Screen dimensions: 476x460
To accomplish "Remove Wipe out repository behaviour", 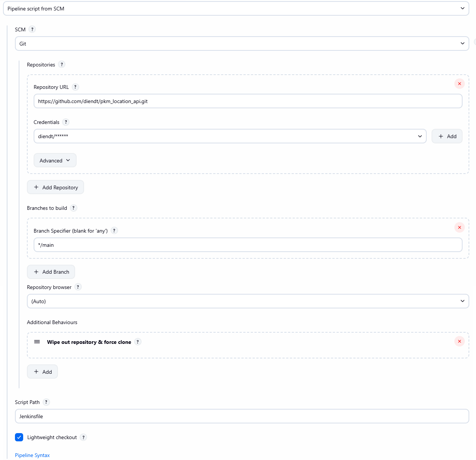I will pyautogui.click(x=459, y=341).
